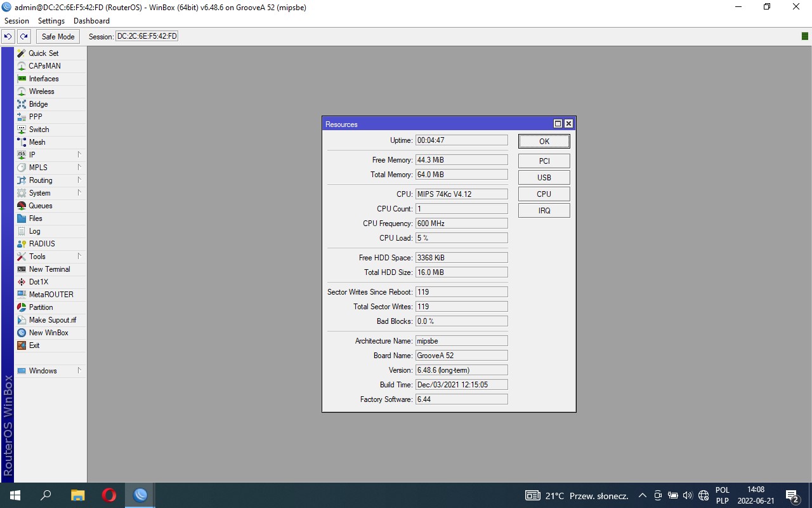This screenshot has width=812, height=508.
Task: Click the Build Time value field
Action: (x=462, y=385)
